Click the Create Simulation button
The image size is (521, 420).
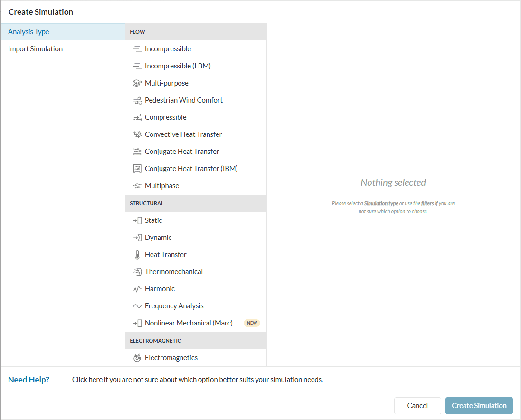pyautogui.click(x=479, y=406)
